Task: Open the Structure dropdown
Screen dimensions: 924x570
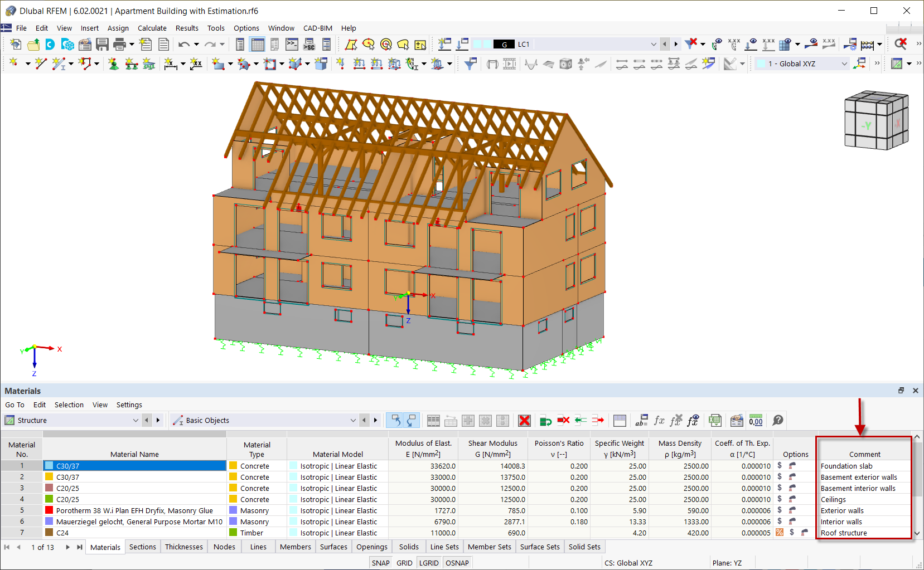Action: [71, 421]
